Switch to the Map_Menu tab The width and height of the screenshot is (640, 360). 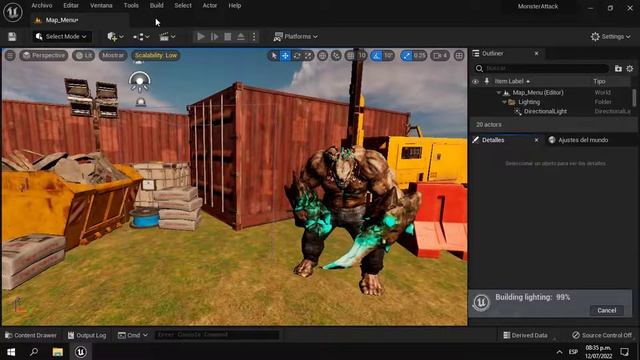pos(61,20)
